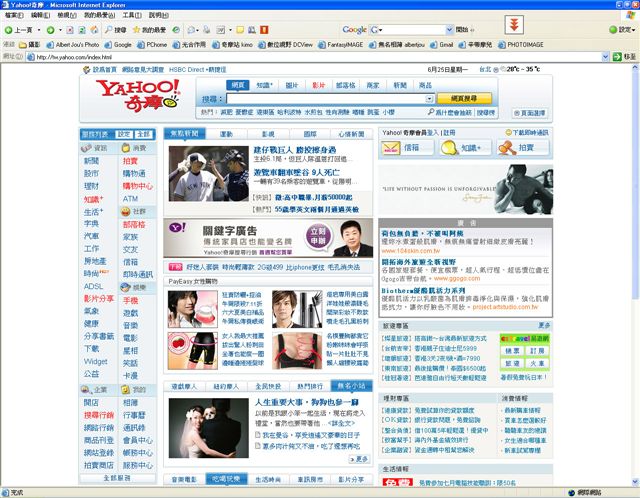Open the Google toolbar search box dropdown
Viewport: 640px width, 498px height.
pyautogui.click(x=449, y=30)
